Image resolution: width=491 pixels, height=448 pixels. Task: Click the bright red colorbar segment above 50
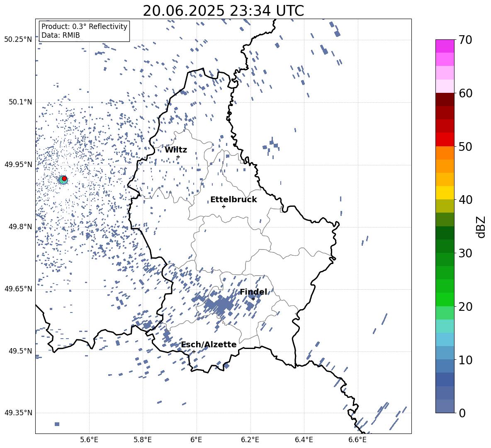point(445,140)
